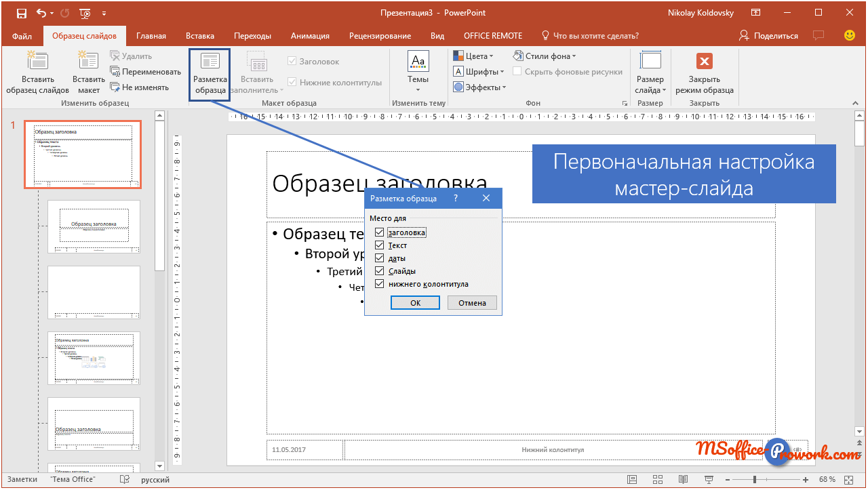Click the Nikolay Koldovsky account name
The width and height of the screenshot is (868, 490).
tap(701, 13)
